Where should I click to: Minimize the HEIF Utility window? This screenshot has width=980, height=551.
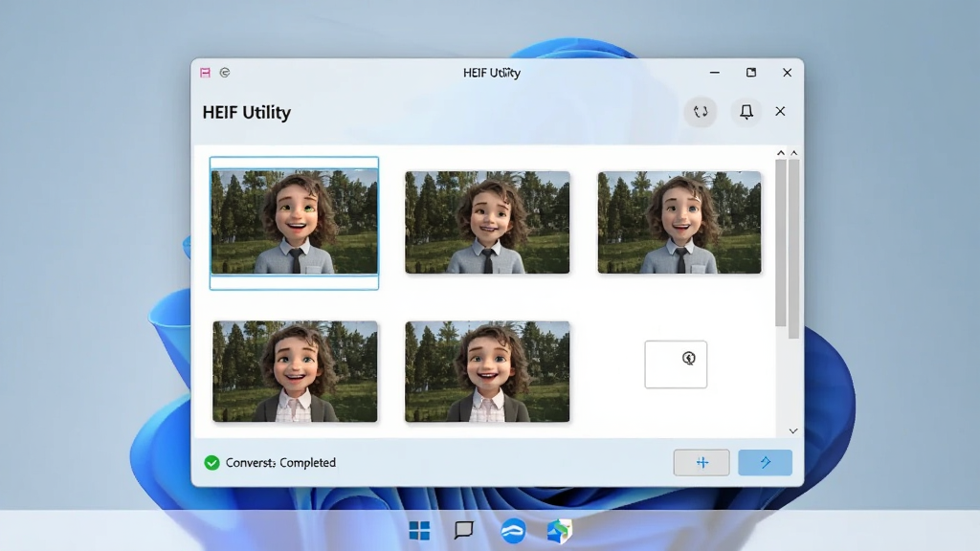point(714,73)
